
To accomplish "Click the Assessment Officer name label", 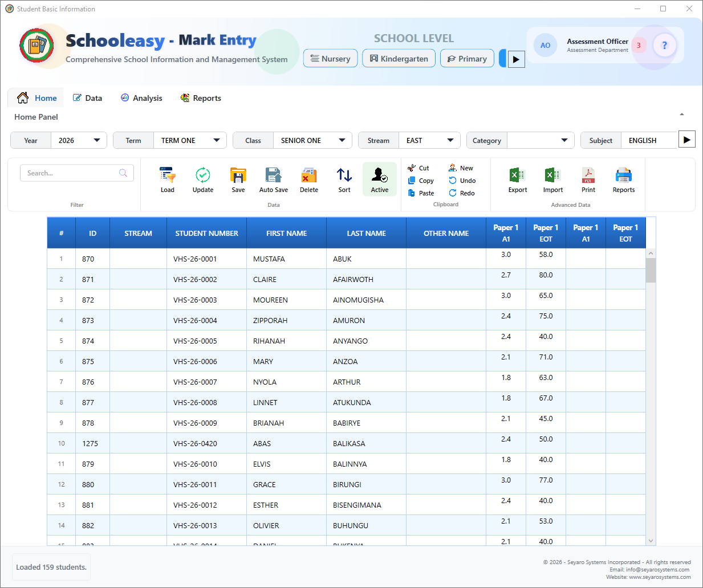I will [598, 42].
